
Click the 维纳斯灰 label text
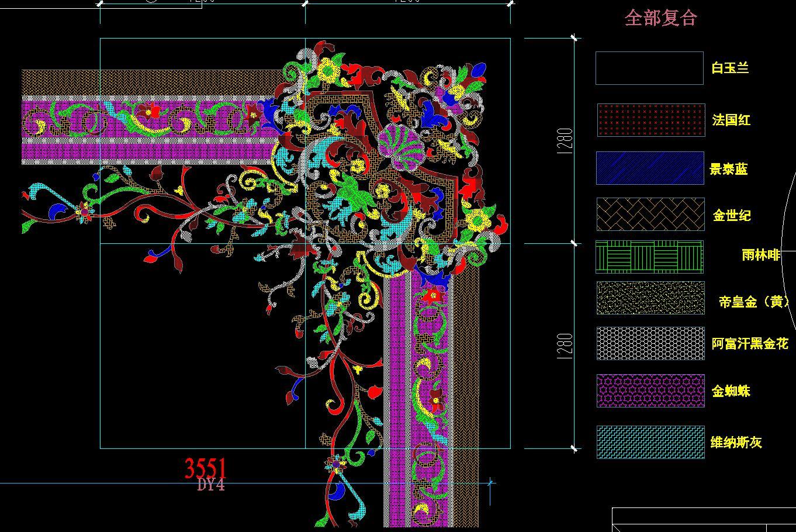[736, 443]
